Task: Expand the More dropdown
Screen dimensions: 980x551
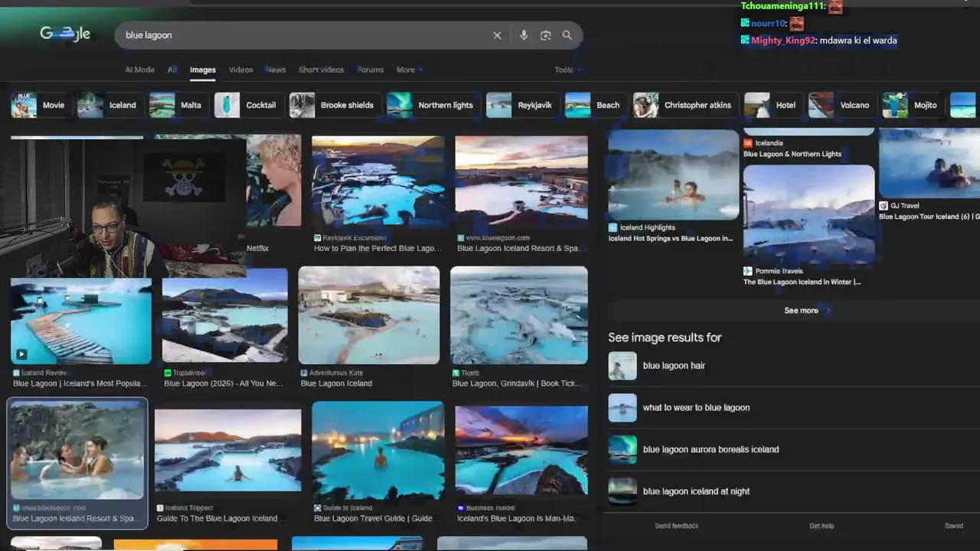Action: (410, 70)
